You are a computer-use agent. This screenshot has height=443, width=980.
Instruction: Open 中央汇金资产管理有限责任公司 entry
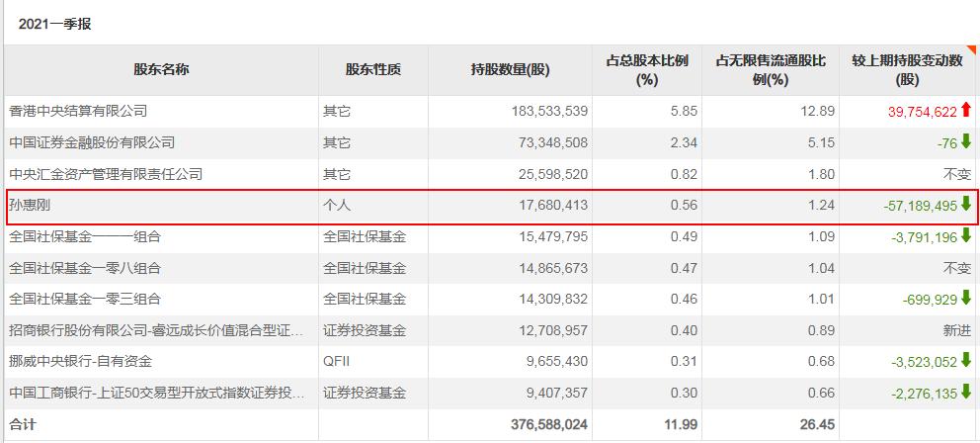pyautogui.click(x=106, y=174)
